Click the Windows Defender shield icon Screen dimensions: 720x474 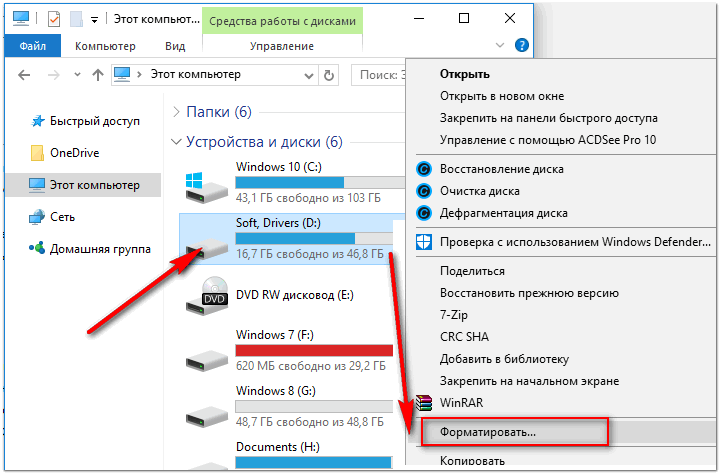424,242
